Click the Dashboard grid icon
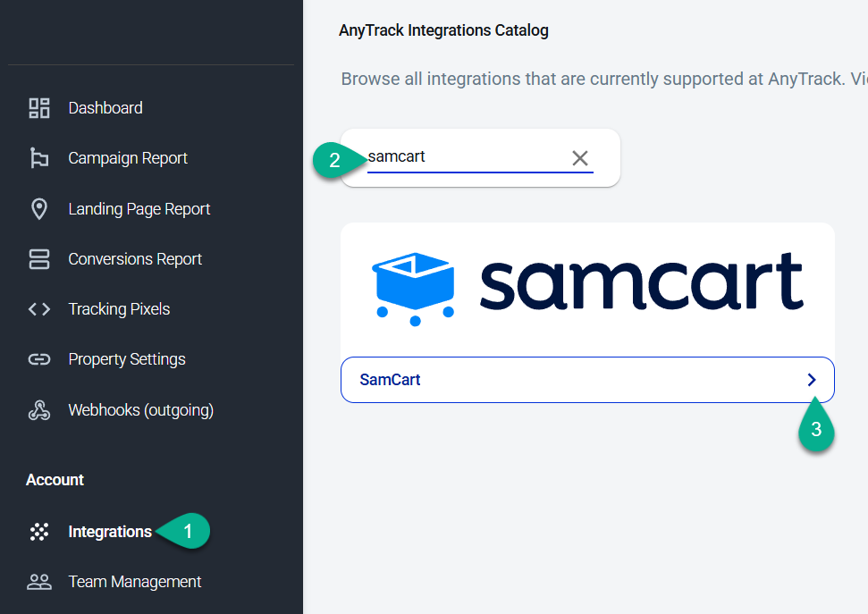Image resolution: width=868 pixels, height=614 pixels. point(39,108)
